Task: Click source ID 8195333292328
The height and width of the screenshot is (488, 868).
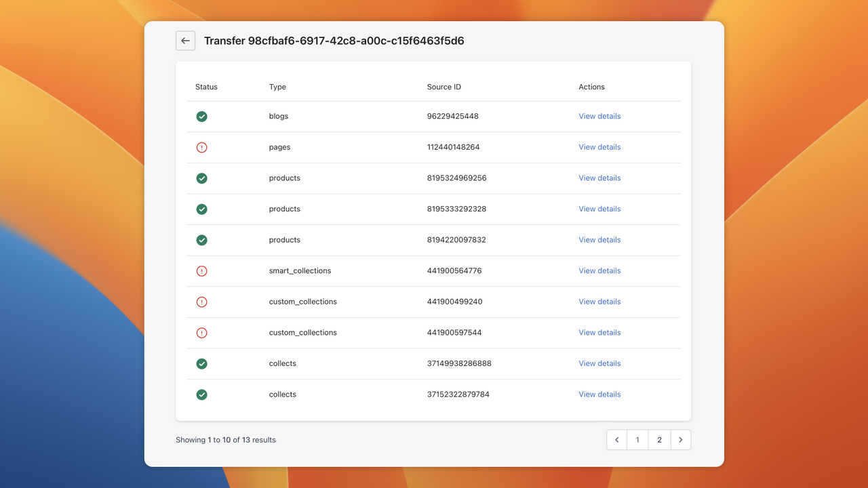Action: (x=457, y=209)
